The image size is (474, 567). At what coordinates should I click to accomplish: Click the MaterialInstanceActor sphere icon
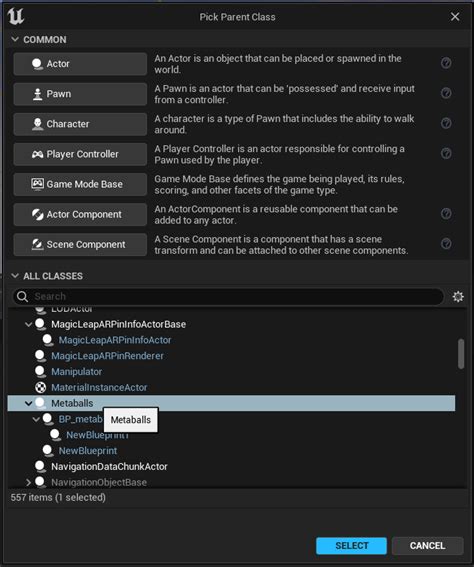[x=40, y=387]
